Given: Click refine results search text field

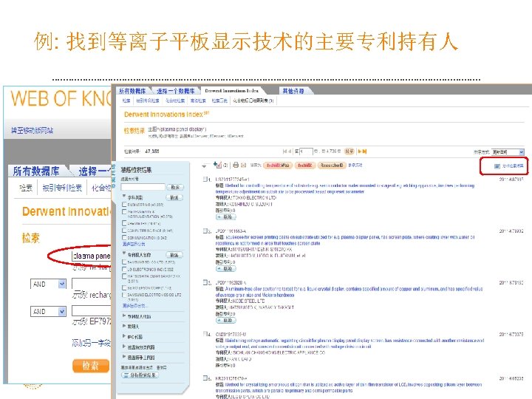Looking at the screenshot, I should click(x=143, y=187).
